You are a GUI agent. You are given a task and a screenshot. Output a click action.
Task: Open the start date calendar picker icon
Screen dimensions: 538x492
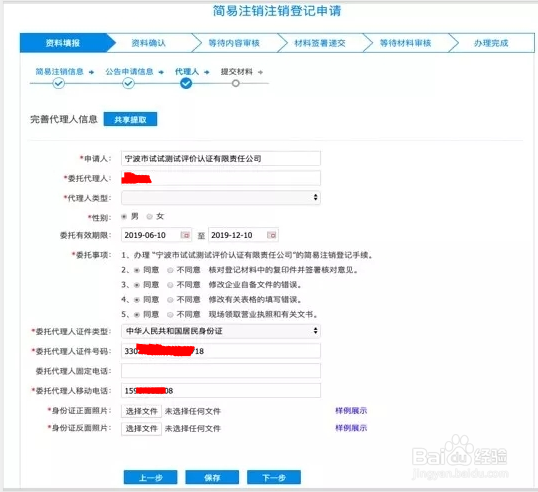pyautogui.click(x=185, y=235)
